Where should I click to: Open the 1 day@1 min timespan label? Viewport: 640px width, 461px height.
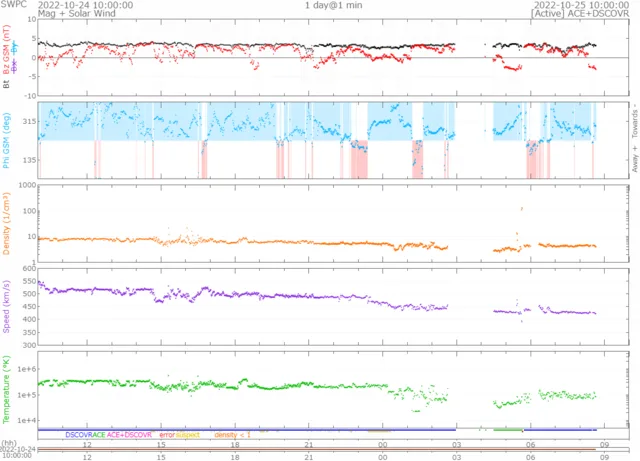click(x=335, y=5)
